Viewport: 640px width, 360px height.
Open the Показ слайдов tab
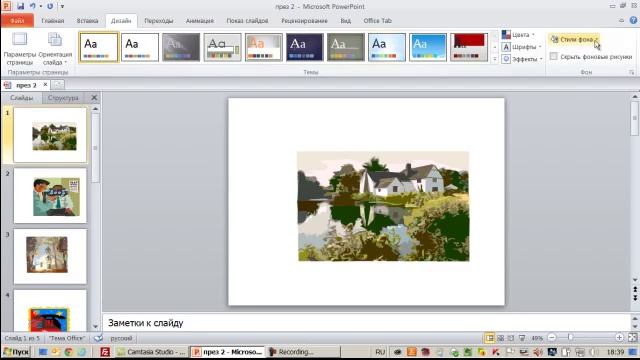pyautogui.click(x=247, y=20)
